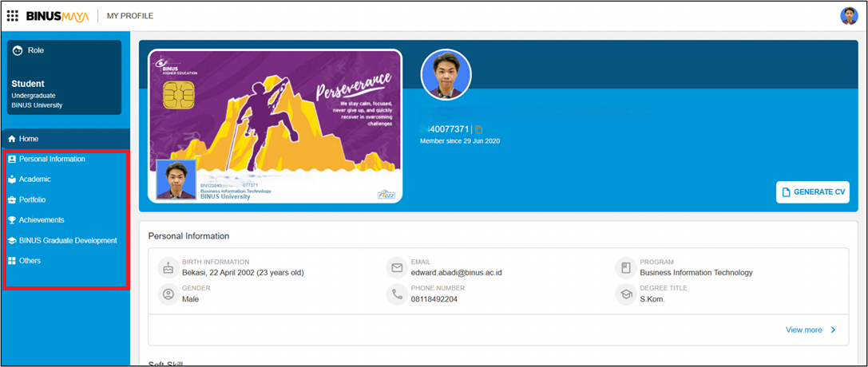Click Member since 29 Jun 2020 text
Screen dimensions: 868x367
click(x=460, y=141)
